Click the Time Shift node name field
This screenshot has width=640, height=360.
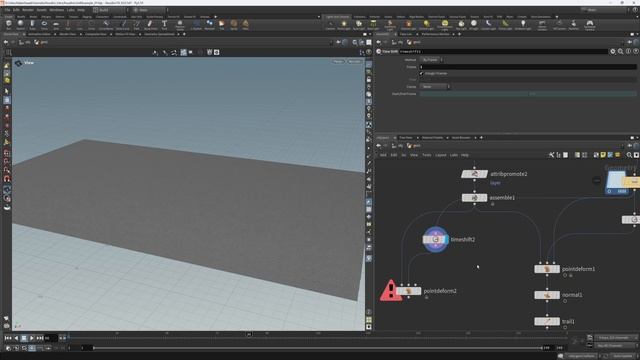coord(504,51)
